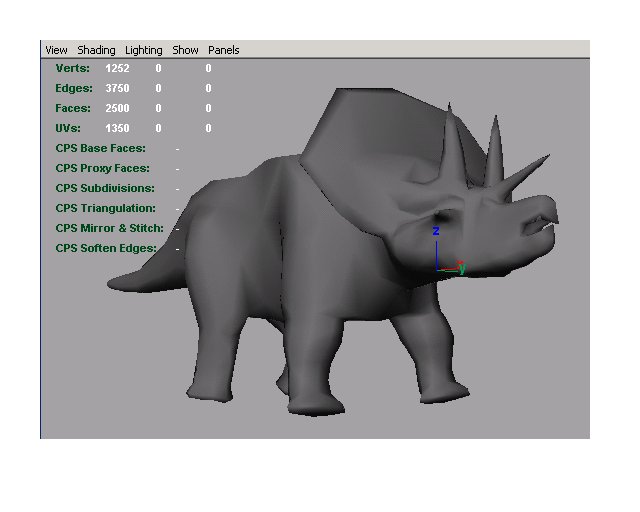
Task: Open the Panels menu
Action: click(x=223, y=50)
